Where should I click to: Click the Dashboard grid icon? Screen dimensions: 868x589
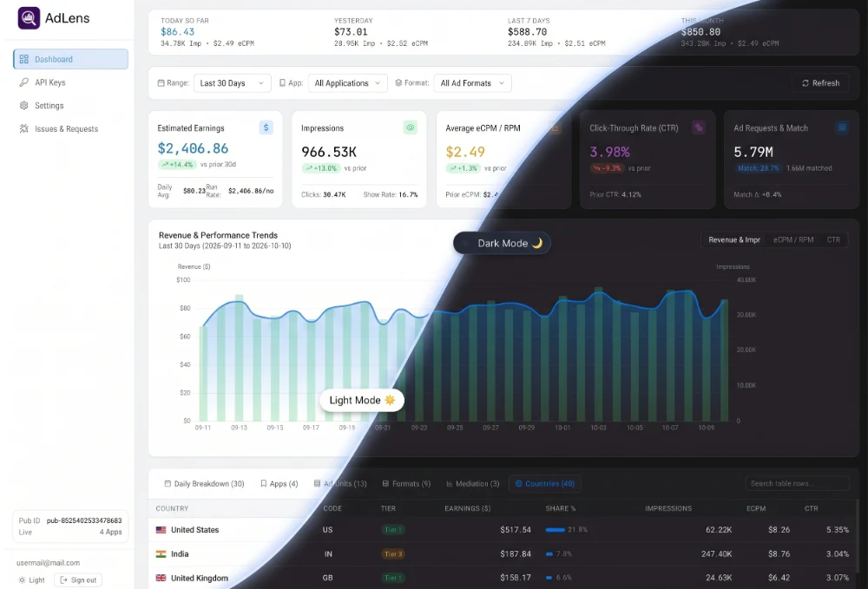point(23,59)
